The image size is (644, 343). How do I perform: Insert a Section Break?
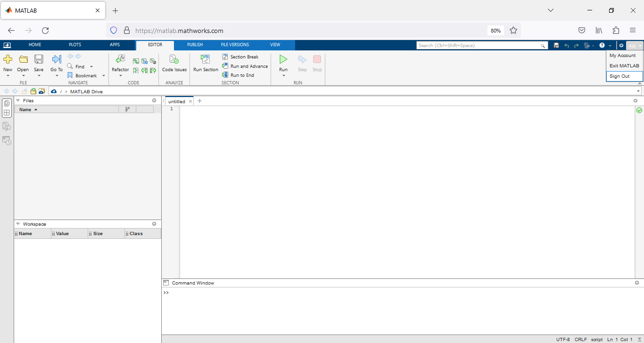point(244,57)
